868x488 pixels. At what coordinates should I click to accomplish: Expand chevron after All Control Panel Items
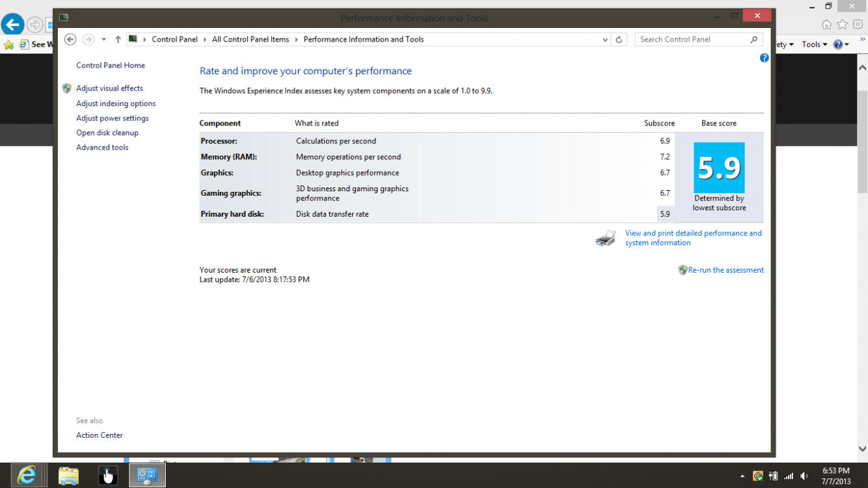point(296,40)
